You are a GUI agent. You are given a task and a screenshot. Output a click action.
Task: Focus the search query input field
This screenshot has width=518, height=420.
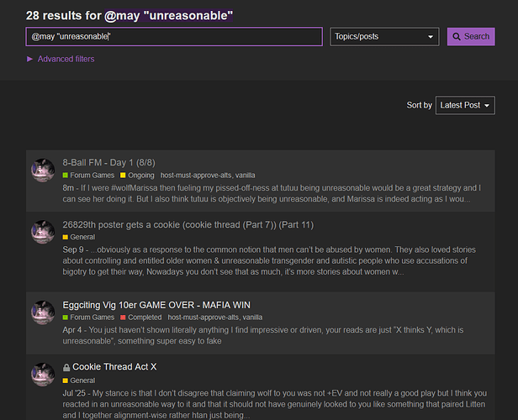[x=174, y=37]
